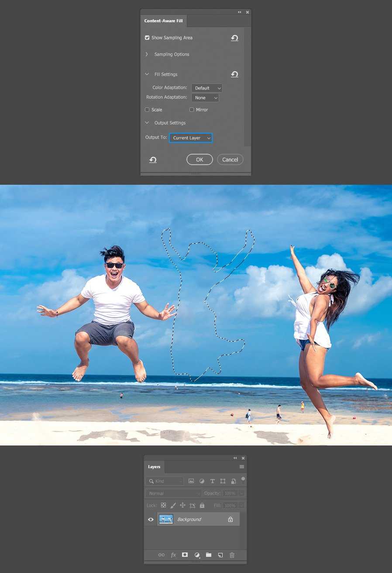Screen dimensions: 392x573
Task: Enable the Scale checkbox
Action: [x=147, y=110]
